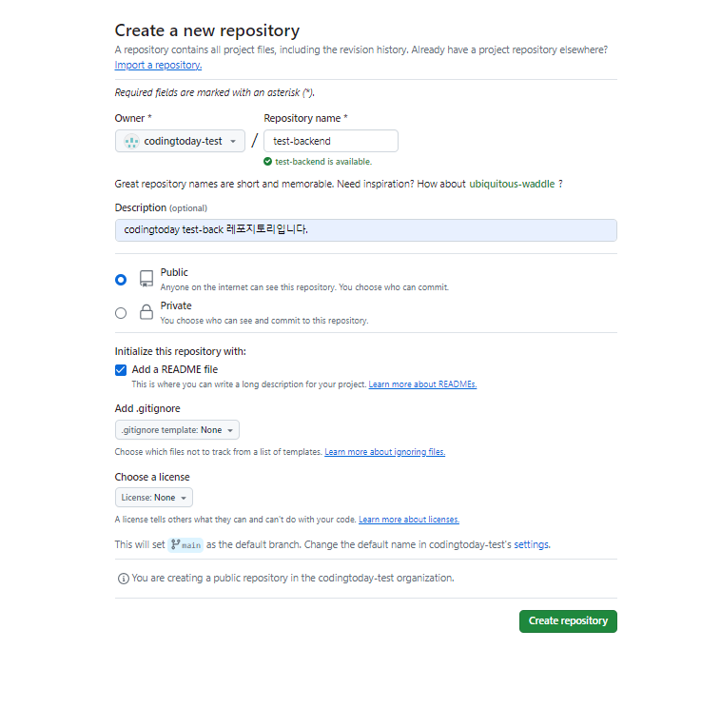Image resolution: width=721 pixels, height=728 pixels.
Task: Open Learn more about licenses link
Action: (409, 520)
